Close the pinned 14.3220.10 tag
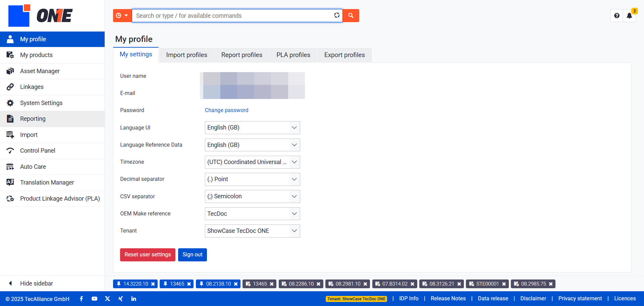The height and width of the screenshot is (306, 644). 153,284
